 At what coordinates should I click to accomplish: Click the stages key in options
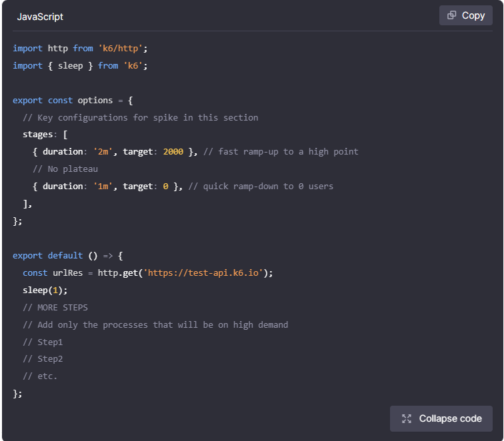pos(37,135)
